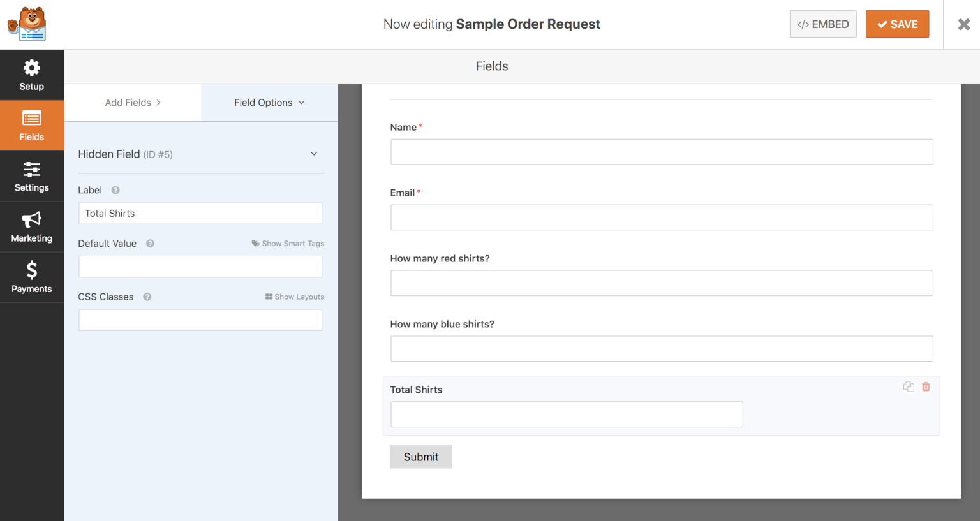Select the Fields tab at top
The height and width of the screenshot is (521, 980).
[x=491, y=66]
